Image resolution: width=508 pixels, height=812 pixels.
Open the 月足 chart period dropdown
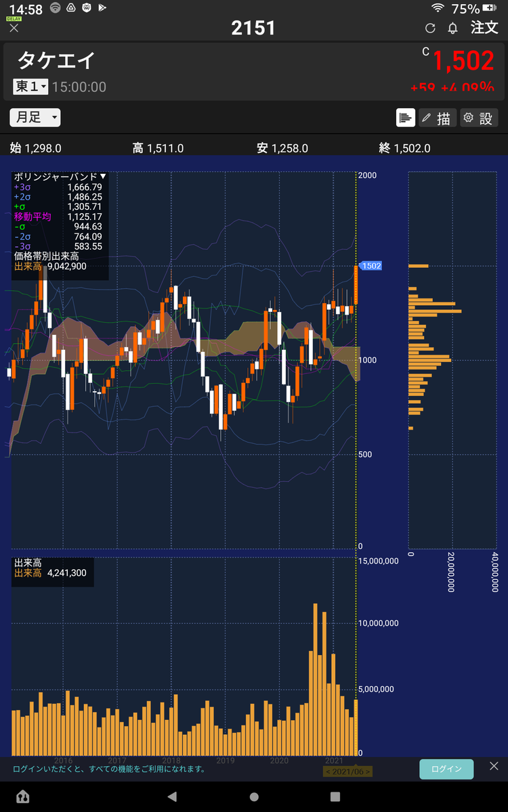(x=35, y=117)
